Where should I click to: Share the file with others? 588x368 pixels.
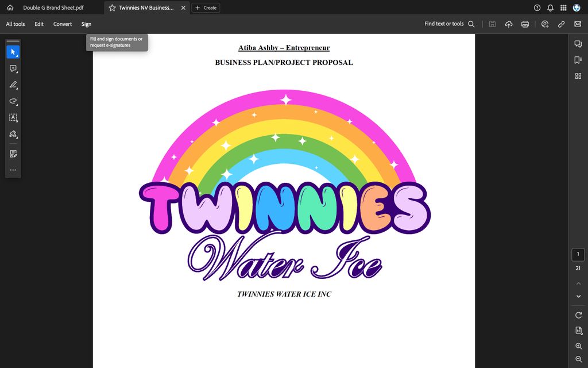click(x=545, y=24)
